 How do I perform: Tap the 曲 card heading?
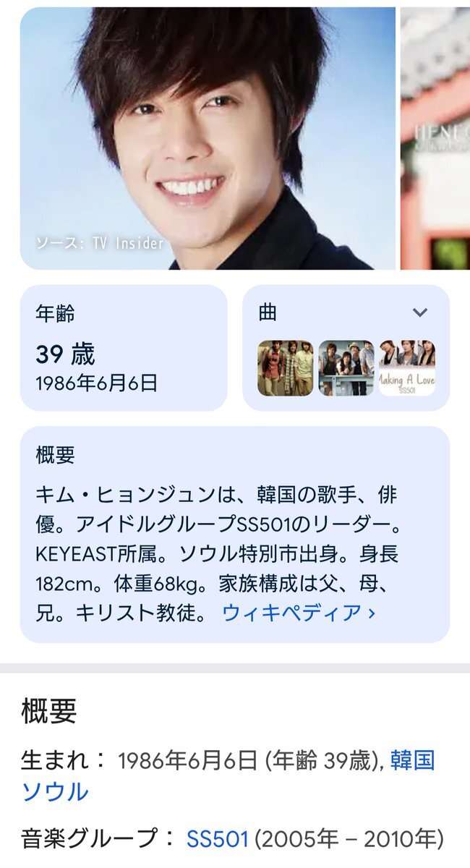[268, 312]
